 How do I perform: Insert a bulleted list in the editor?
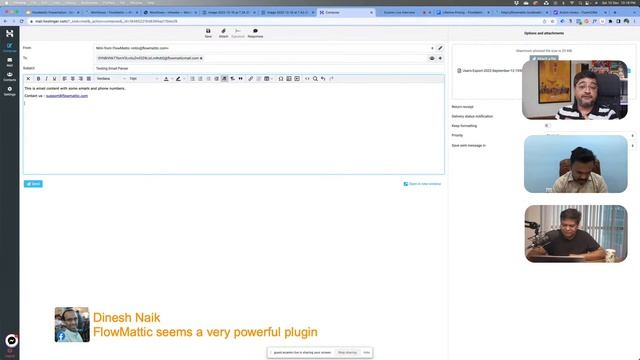click(x=192, y=79)
